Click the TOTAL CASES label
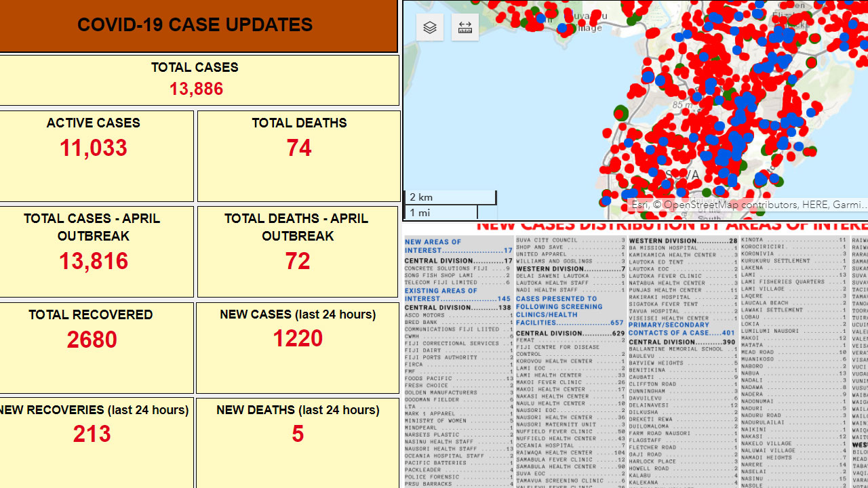The image size is (868, 488). pyautogui.click(x=195, y=68)
